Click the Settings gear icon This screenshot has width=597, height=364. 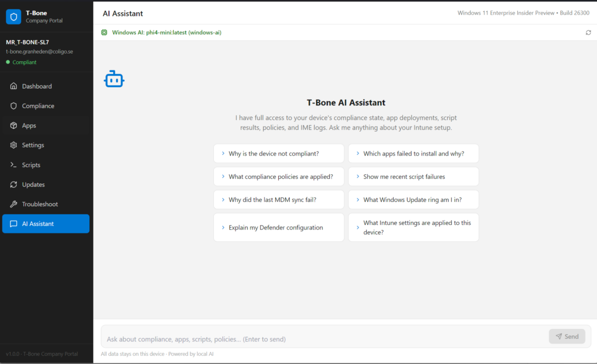pyautogui.click(x=14, y=145)
